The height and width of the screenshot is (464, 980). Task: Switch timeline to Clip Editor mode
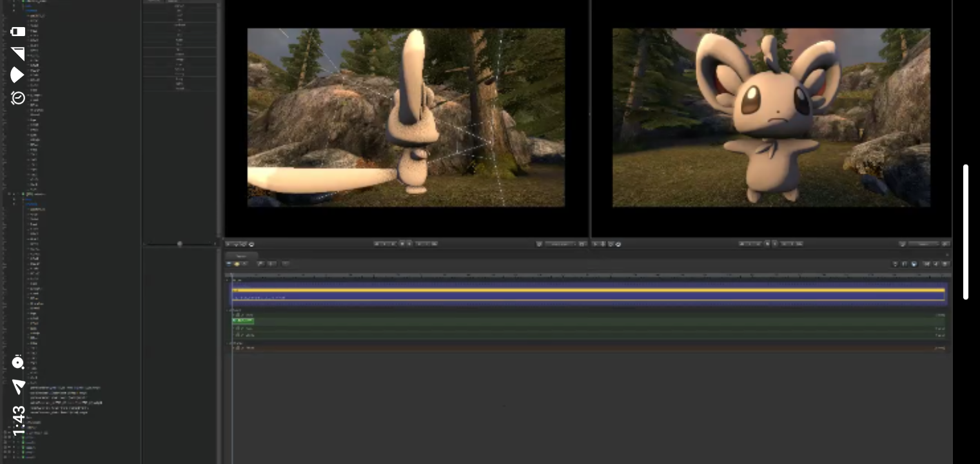pyautogui.click(x=229, y=263)
